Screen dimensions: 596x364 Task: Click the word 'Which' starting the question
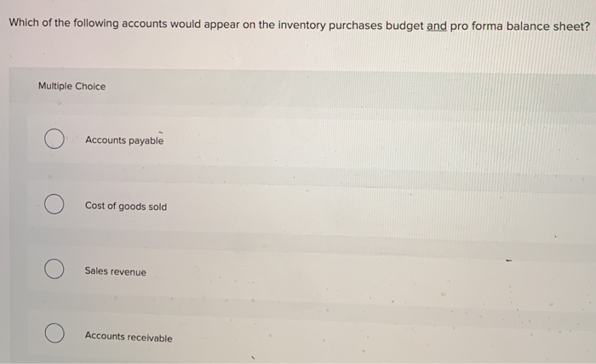coord(24,22)
